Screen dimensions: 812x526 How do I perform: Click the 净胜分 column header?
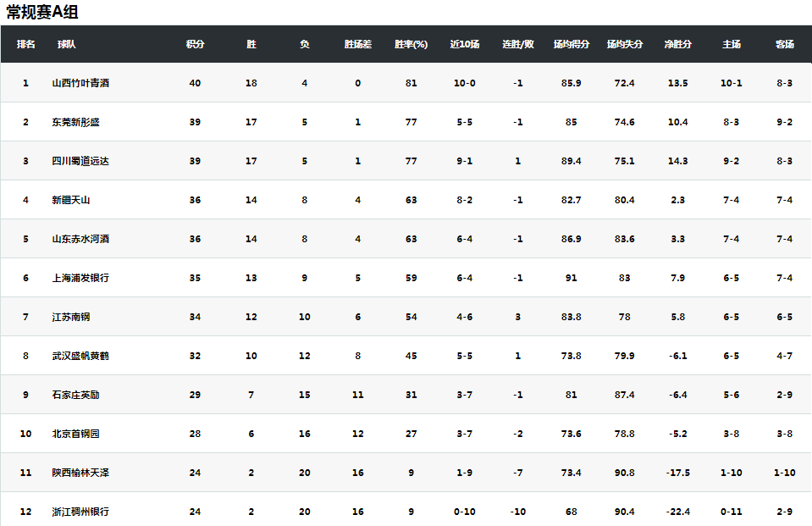pyautogui.click(x=677, y=44)
